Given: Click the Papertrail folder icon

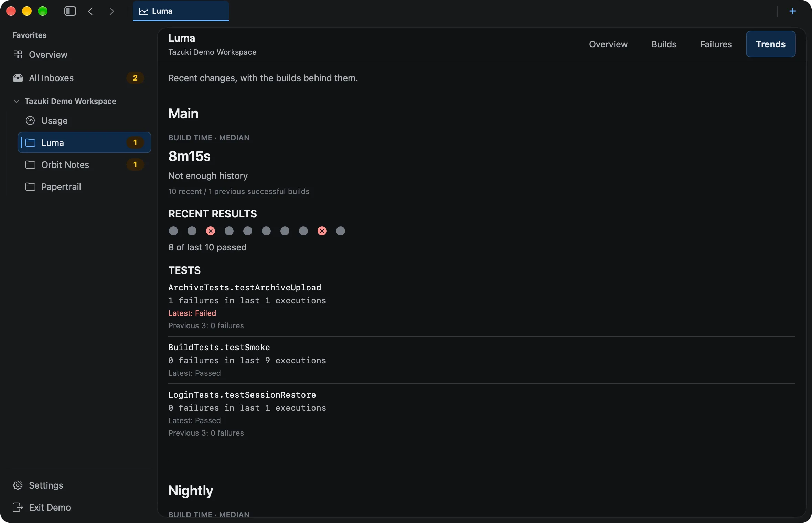Looking at the screenshot, I should point(30,187).
